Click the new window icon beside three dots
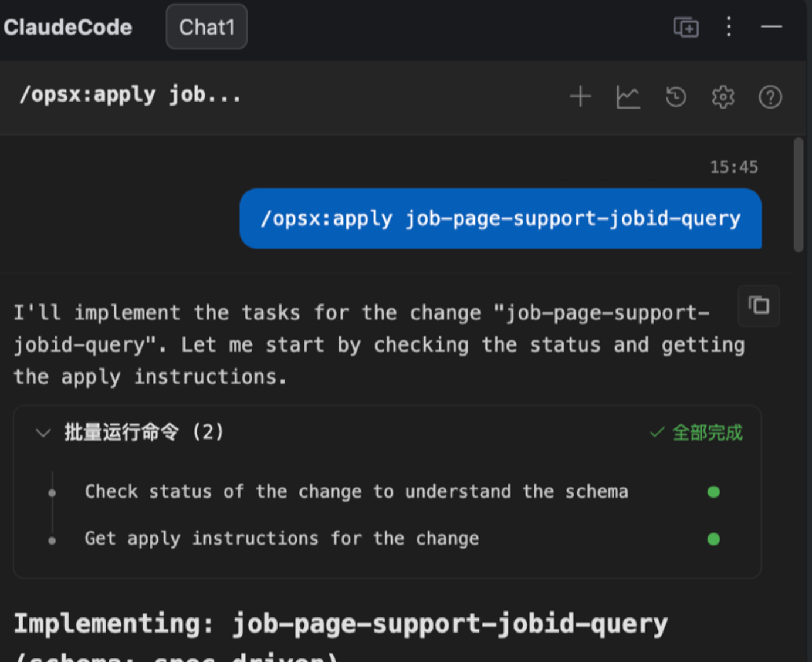This screenshot has height=662, width=812. [x=686, y=27]
